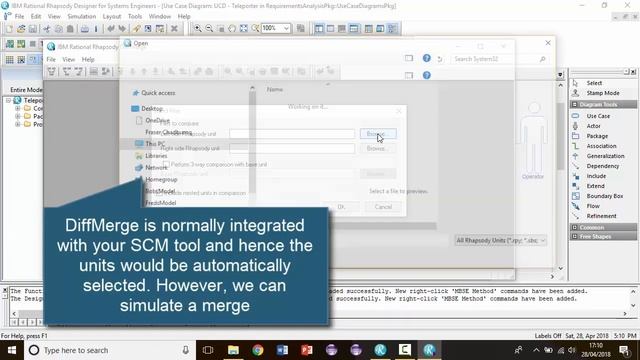Click Browse for right side Rhapsody unit
Image resolution: width=640 pixels, height=360 pixels.
point(378,148)
